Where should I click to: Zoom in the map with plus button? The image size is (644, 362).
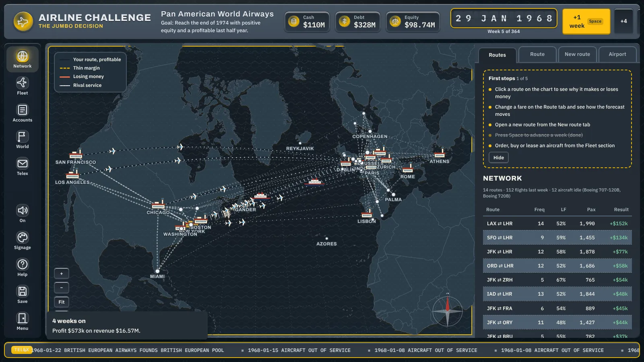(x=62, y=274)
